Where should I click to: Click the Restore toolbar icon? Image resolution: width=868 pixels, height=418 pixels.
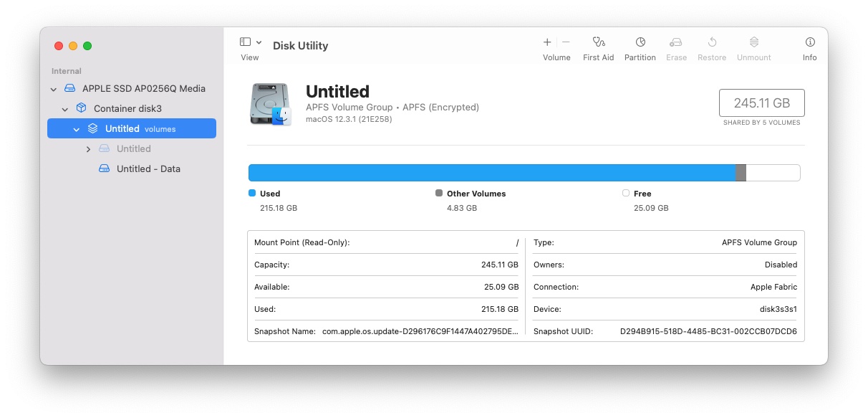[x=712, y=43]
